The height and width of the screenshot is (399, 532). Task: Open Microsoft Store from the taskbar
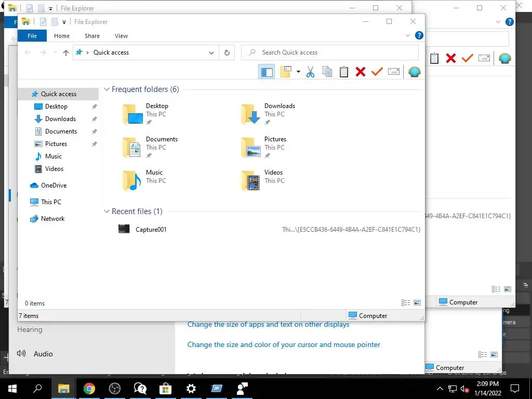[x=166, y=389]
